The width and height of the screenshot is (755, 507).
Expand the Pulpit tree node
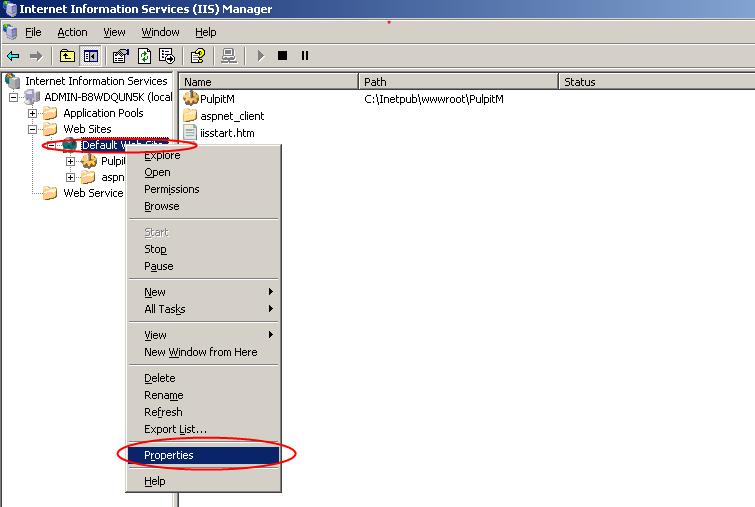pyautogui.click(x=70, y=161)
